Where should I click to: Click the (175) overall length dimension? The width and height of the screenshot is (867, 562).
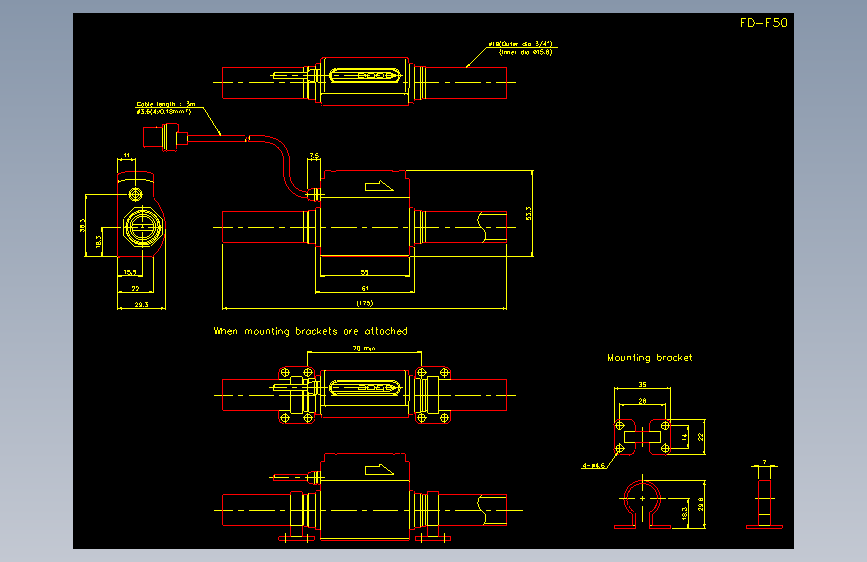click(364, 303)
